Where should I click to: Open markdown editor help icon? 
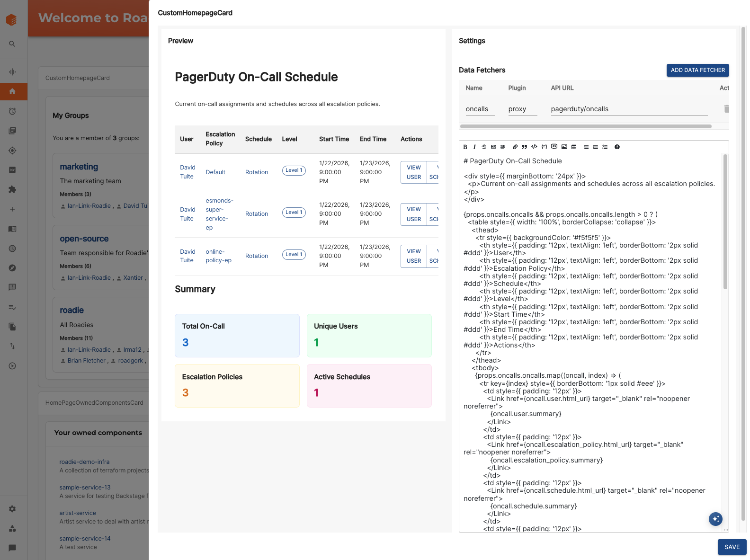(x=617, y=147)
